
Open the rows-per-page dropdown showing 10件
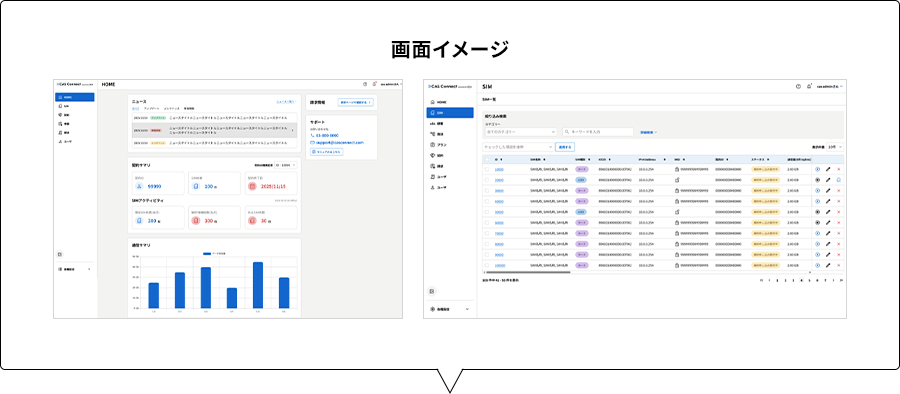coord(836,147)
